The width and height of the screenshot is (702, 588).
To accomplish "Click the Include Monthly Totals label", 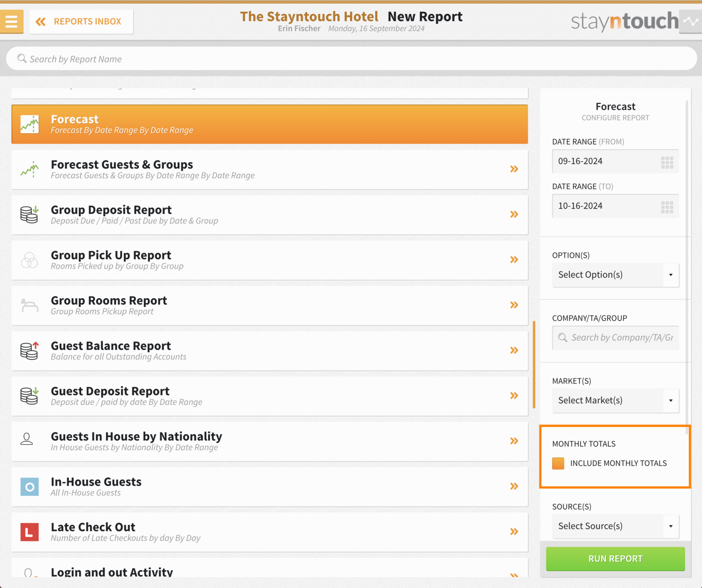I will click(x=618, y=463).
